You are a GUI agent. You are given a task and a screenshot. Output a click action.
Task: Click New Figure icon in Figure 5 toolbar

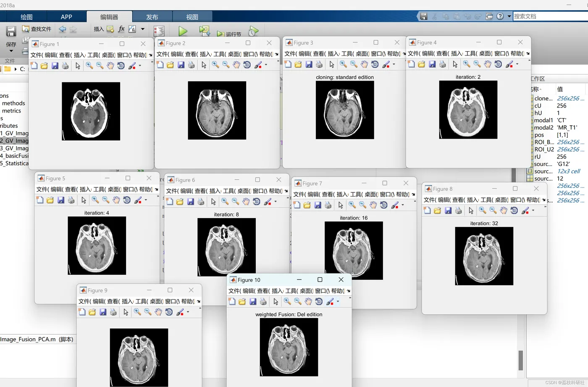[x=40, y=200]
